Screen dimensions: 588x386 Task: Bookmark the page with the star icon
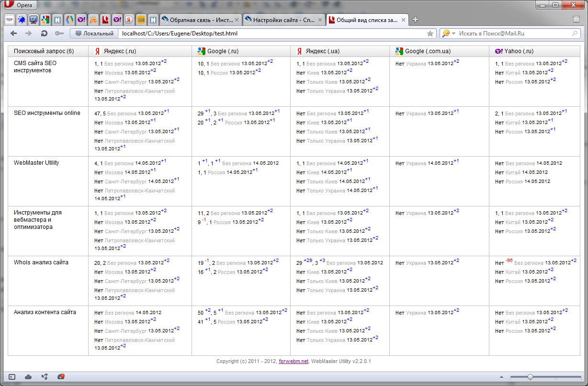(430, 34)
